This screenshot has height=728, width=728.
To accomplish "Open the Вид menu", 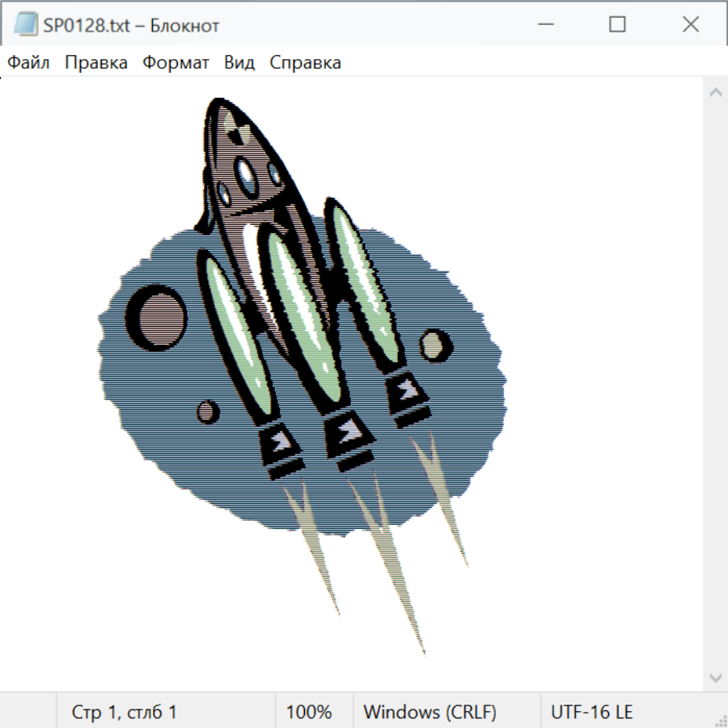I will (x=239, y=63).
